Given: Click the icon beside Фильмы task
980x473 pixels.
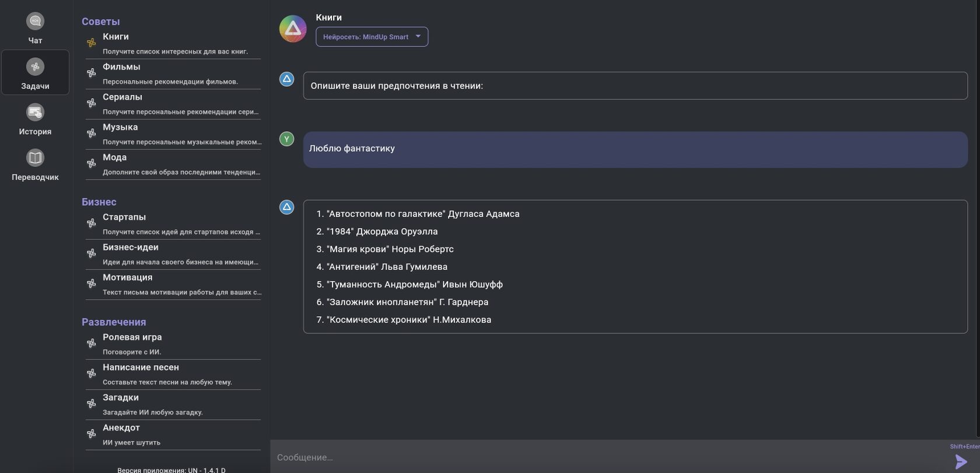Looking at the screenshot, I should tap(92, 73).
